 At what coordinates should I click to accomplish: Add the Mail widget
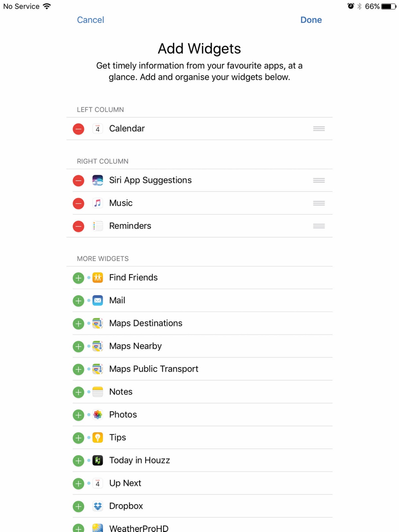click(78, 301)
